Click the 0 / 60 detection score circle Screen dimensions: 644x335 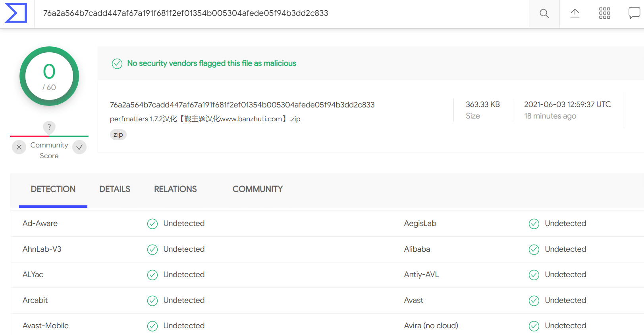click(49, 76)
